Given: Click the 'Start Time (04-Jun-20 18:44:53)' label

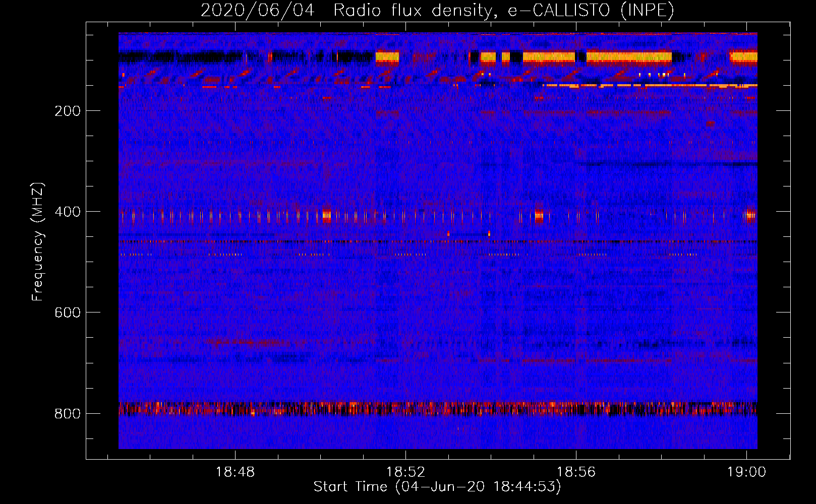Looking at the screenshot, I should coord(437,487).
